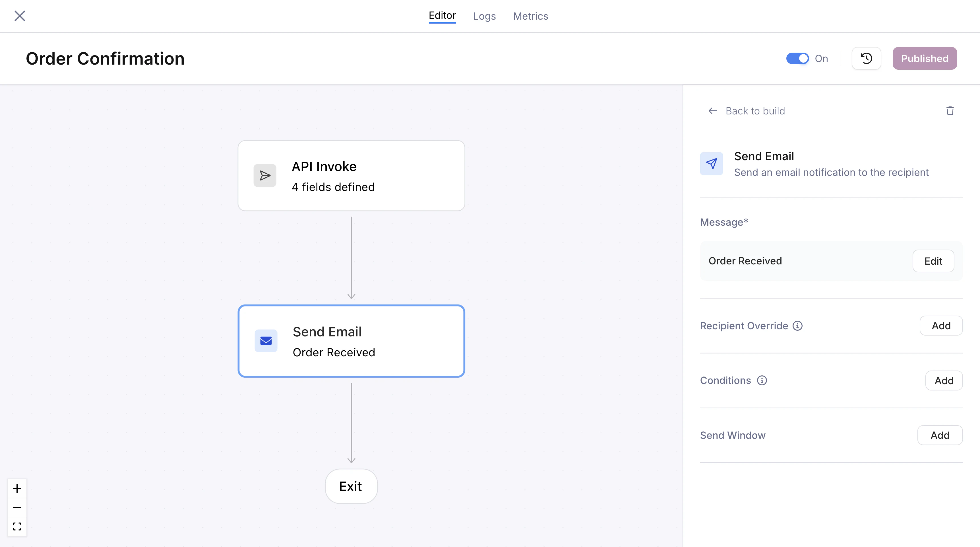The image size is (980, 547).
Task: Show Conditions info tooltip icon
Action: pos(762,381)
